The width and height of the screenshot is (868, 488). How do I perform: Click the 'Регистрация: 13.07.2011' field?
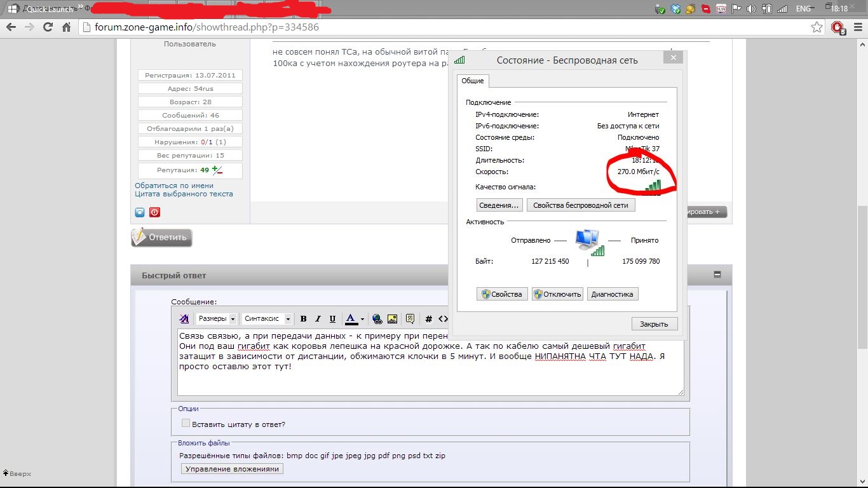(190, 75)
